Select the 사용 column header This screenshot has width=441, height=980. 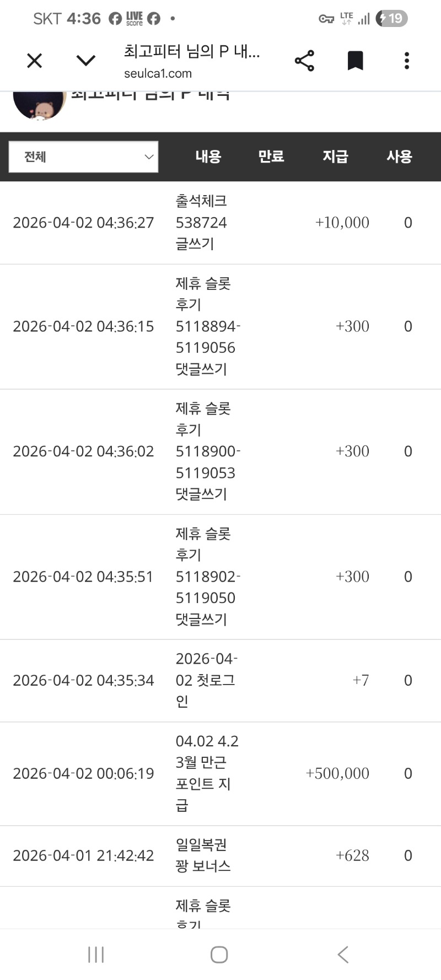tap(399, 157)
